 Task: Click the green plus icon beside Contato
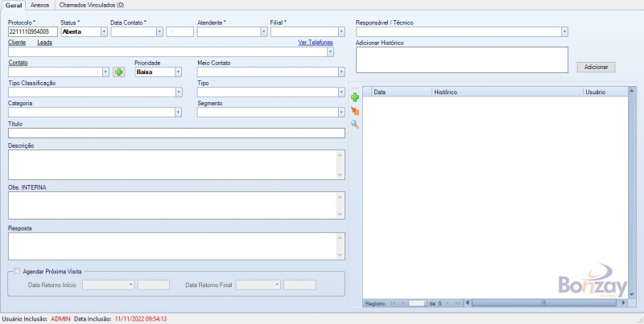119,72
